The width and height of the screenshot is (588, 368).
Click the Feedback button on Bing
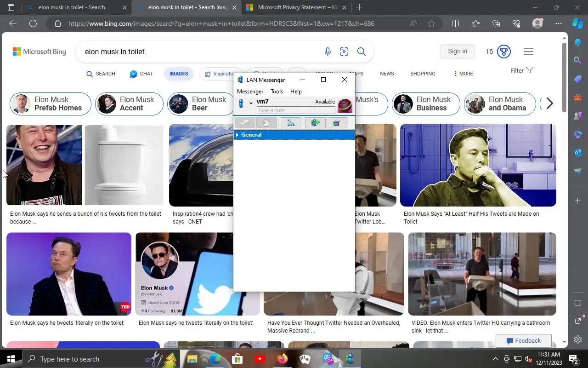point(523,341)
